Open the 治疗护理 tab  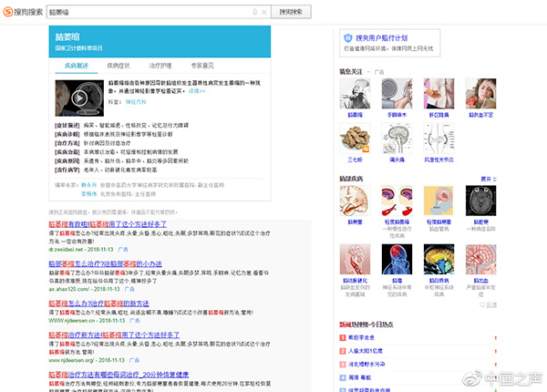(160, 66)
